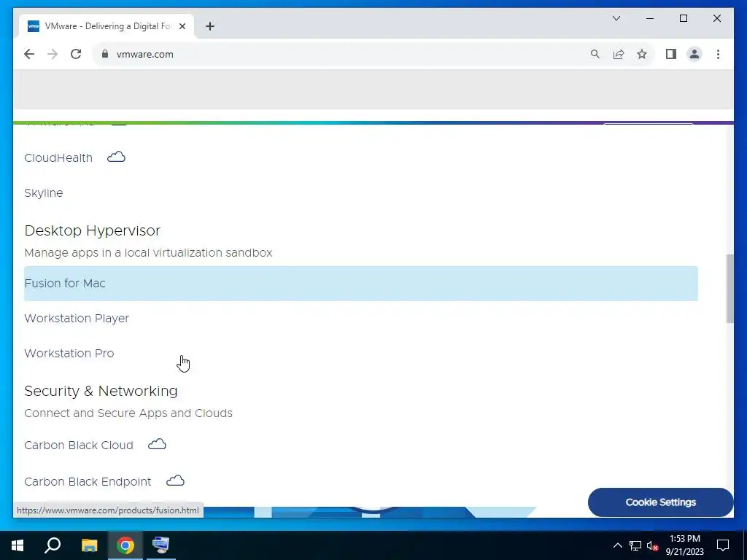Open the Windows Start menu
747x560 pixels.
18,545
